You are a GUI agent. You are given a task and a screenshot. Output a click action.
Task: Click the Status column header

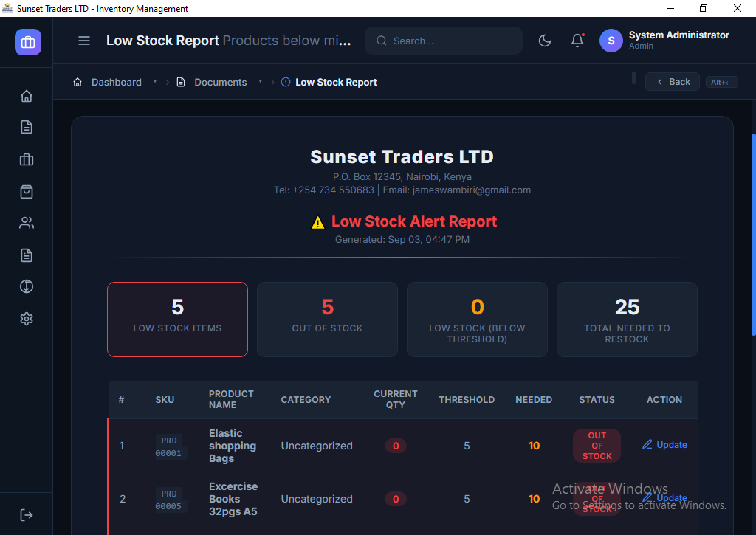point(597,399)
